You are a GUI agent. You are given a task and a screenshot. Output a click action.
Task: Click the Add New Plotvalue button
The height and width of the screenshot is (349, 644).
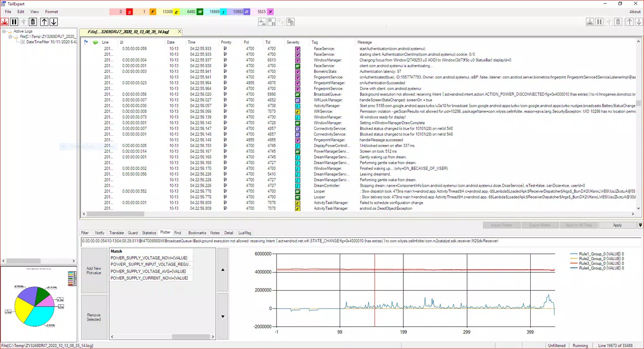[x=94, y=270]
